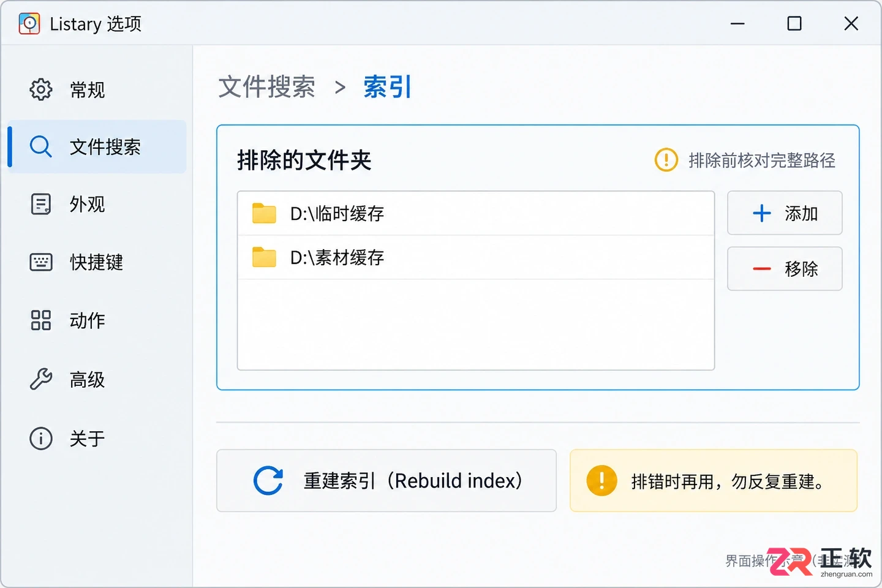Minimize the Listary 选项 window
This screenshot has height=588, width=882.
pyautogui.click(x=737, y=24)
